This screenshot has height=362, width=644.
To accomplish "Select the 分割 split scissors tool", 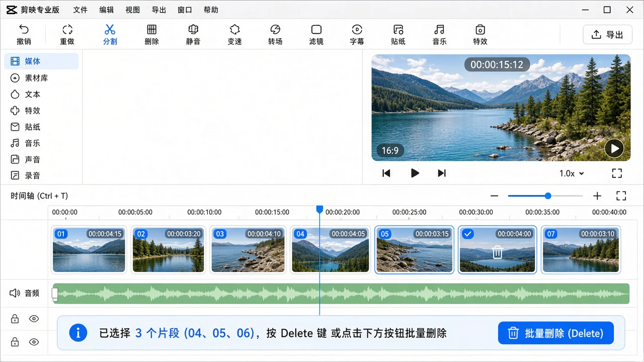I will tap(110, 34).
